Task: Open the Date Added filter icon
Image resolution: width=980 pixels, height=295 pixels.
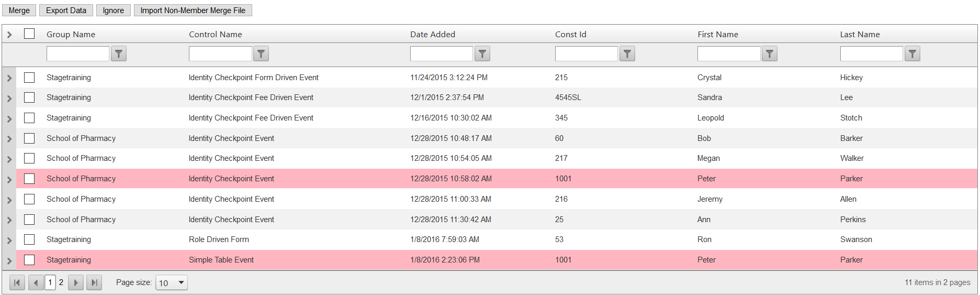Action: [482, 53]
